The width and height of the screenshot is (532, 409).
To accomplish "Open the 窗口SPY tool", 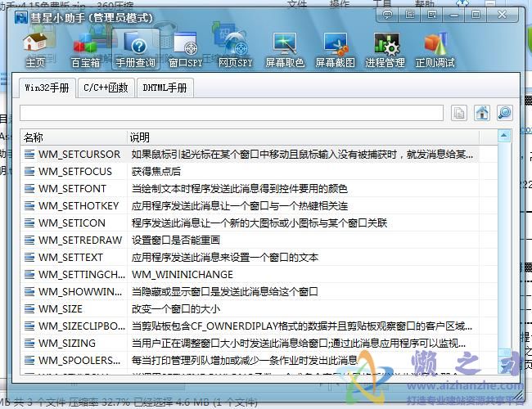I will (x=186, y=50).
